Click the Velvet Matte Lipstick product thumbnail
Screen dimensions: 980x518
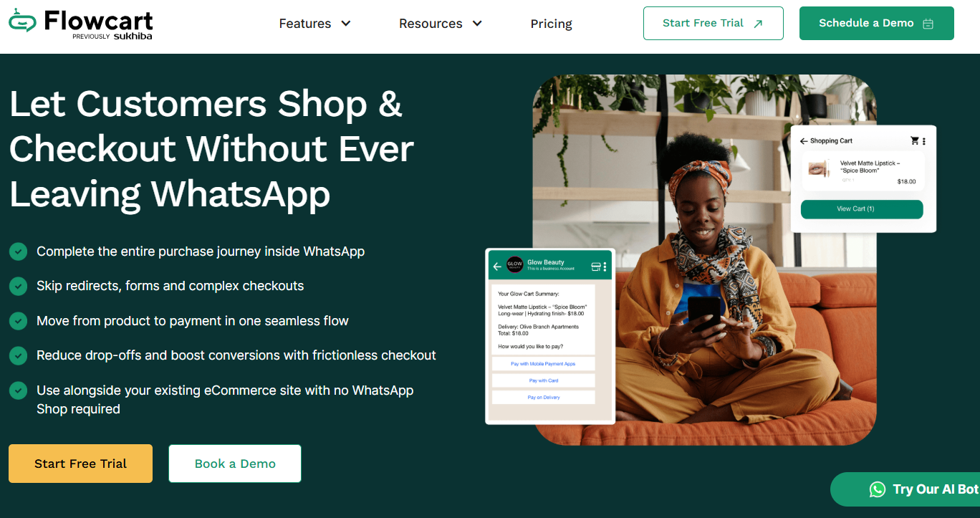[x=818, y=168]
